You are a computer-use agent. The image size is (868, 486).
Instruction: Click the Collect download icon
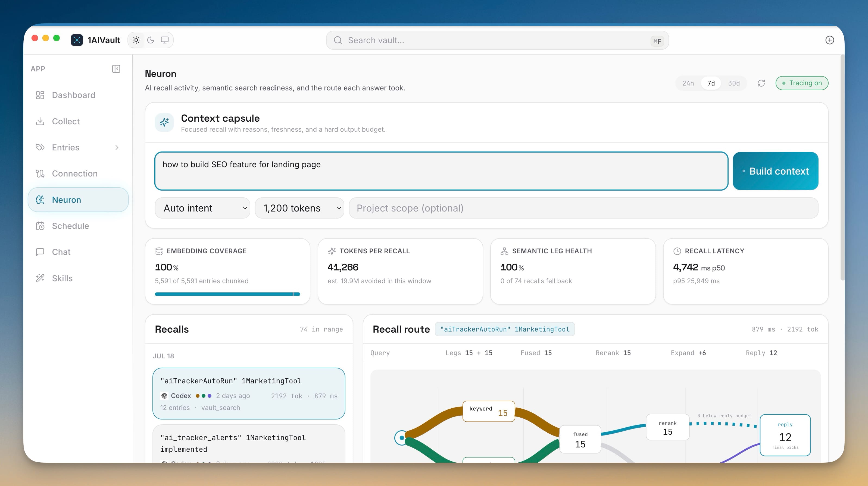[x=40, y=121]
